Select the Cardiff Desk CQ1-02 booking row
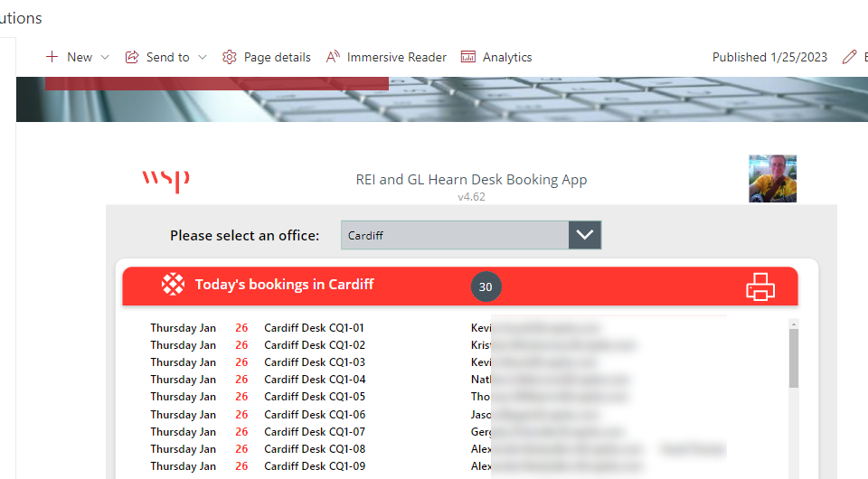Screen dimensions: 868x479 [454, 345]
